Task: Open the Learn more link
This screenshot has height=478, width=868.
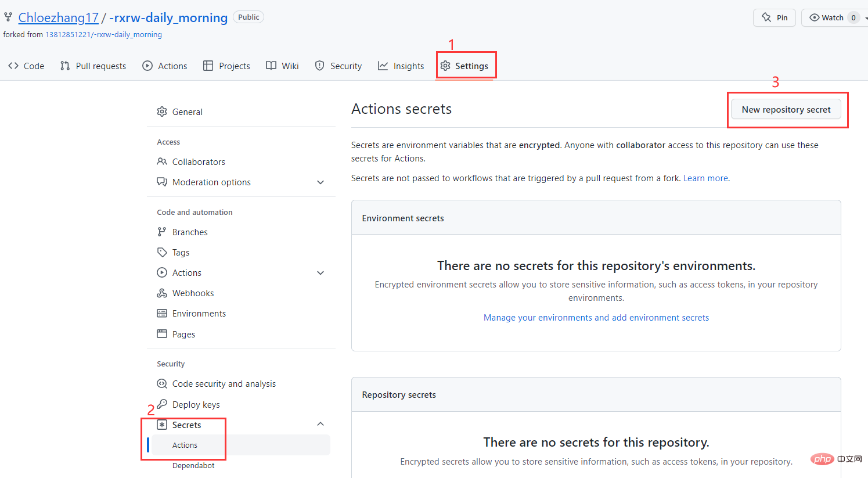Action: [705, 178]
